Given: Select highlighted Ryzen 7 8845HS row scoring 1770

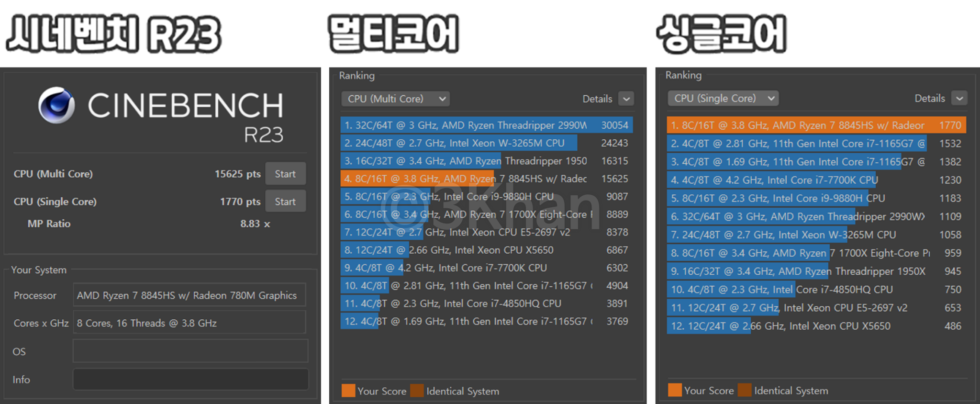Looking at the screenshot, I should 816,125.
